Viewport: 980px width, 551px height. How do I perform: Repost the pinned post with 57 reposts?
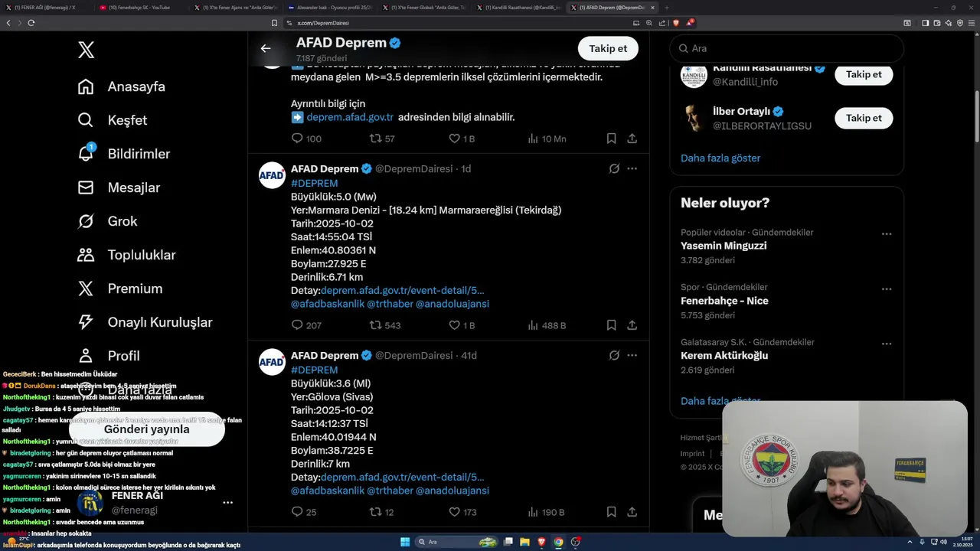pyautogui.click(x=382, y=139)
